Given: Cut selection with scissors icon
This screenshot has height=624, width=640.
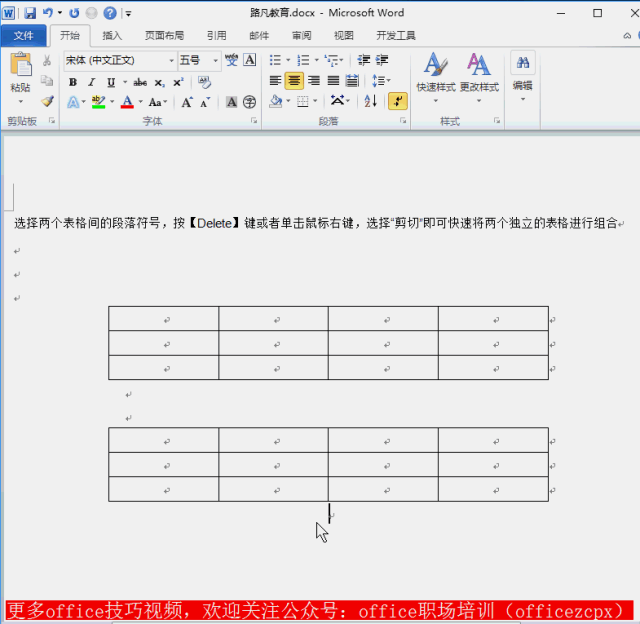Looking at the screenshot, I should 47,60.
